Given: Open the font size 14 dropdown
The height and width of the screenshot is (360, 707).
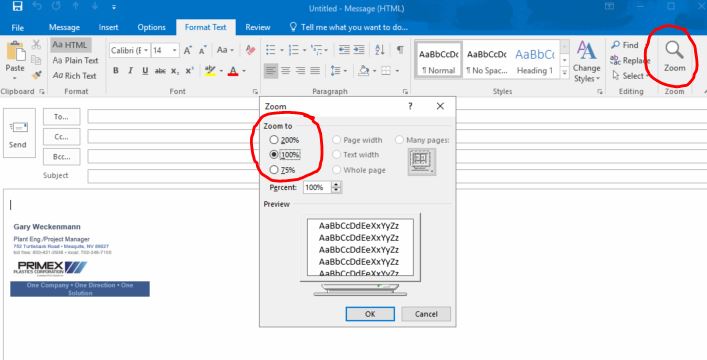Looking at the screenshot, I should point(174,50).
